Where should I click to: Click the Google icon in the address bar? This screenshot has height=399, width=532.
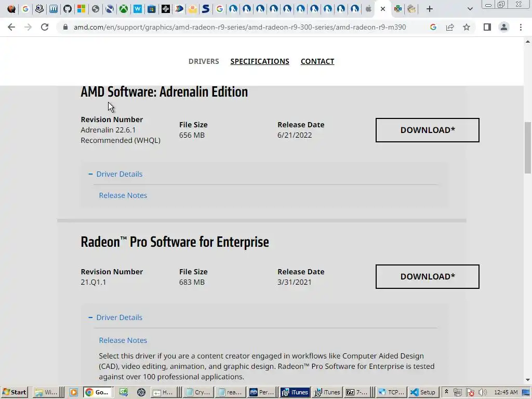click(x=433, y=27)
